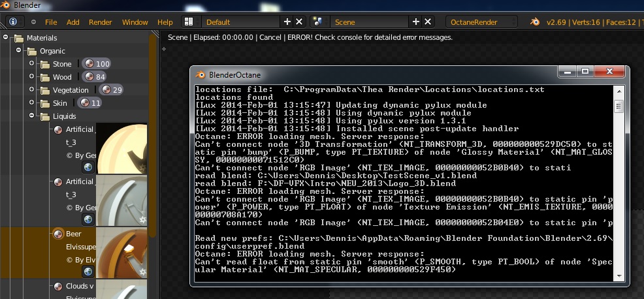Open the Window menu
This screenshot has width=644, height=299.
[135, 22]
